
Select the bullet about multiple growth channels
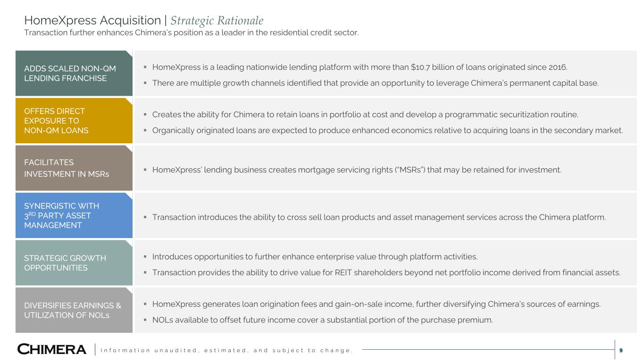(x=375, y=83)
